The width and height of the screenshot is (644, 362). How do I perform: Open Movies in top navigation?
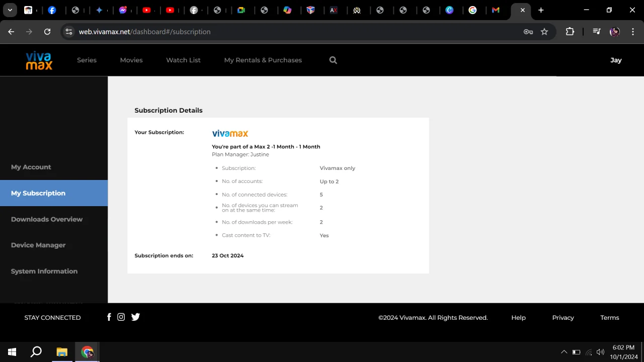point(131,60)
